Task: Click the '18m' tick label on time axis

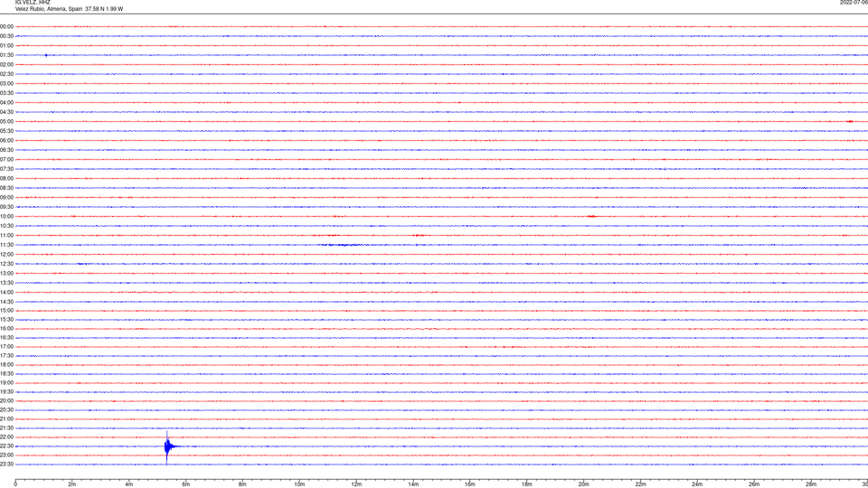Action: tap(527, 484)
